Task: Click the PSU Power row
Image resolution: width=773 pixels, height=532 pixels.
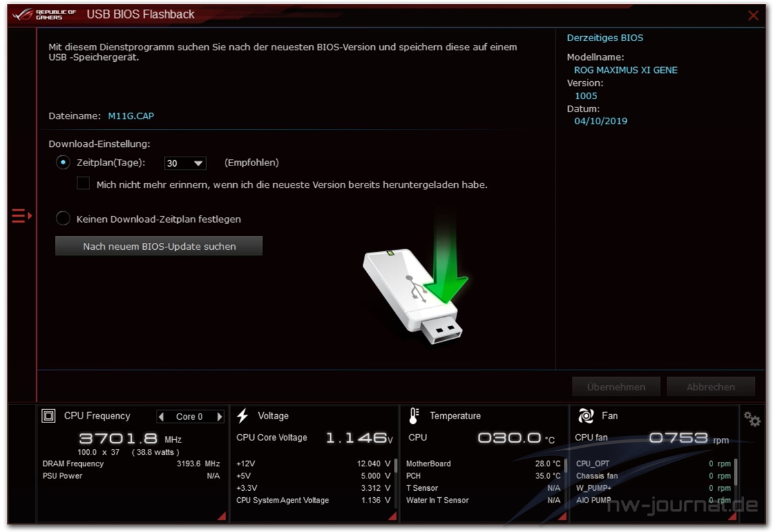Action: click(131, 476)
